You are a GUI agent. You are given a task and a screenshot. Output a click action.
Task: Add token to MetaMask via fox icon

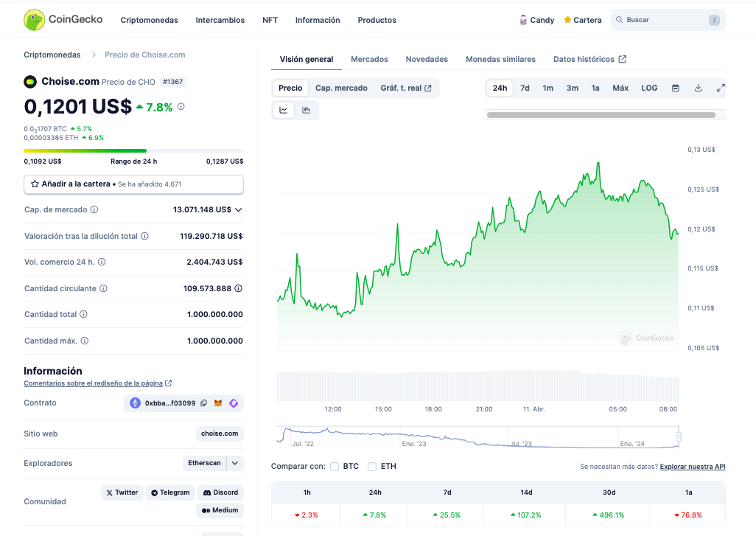point(218,403)
